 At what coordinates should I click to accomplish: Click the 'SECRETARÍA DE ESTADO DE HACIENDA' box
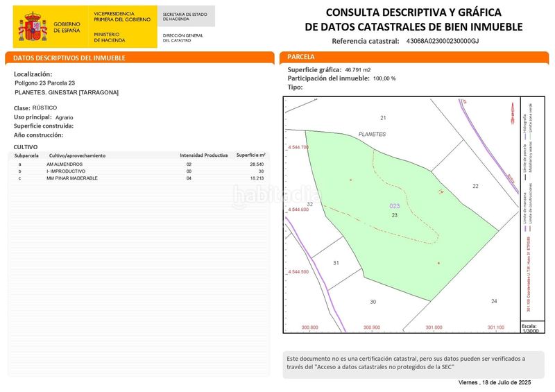click(186, 16)
